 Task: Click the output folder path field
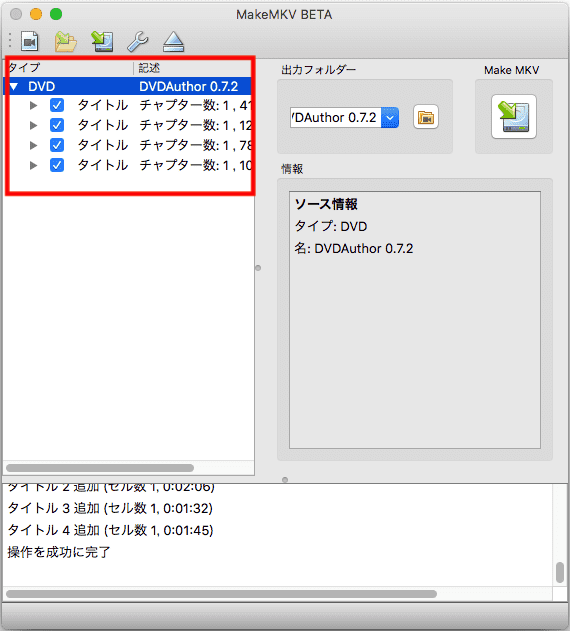[335, 118]
